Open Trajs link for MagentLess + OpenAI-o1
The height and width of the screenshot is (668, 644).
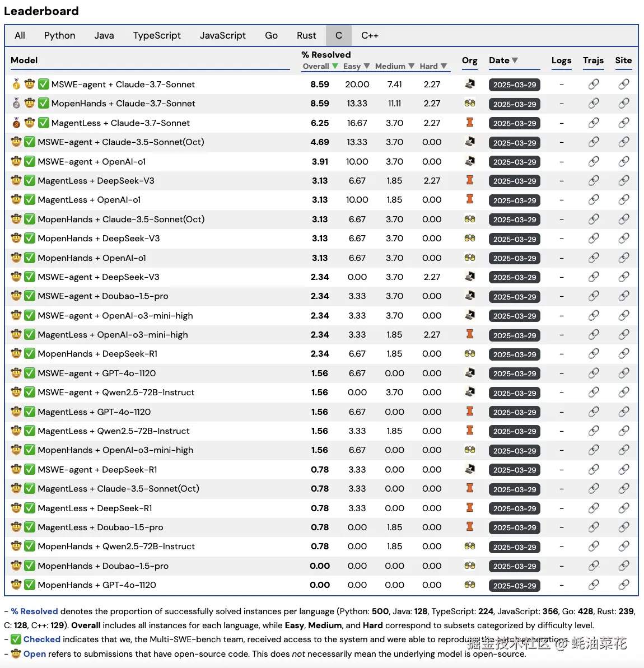594,200
